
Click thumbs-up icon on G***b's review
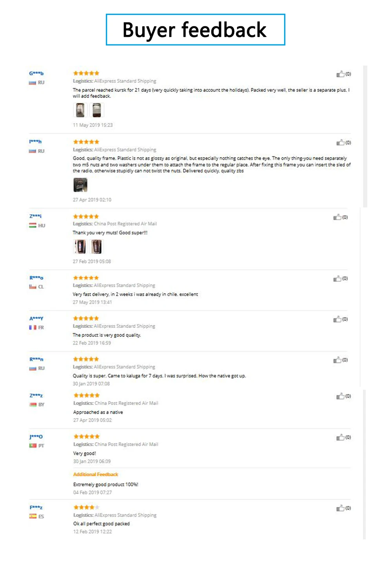[340, 74]
